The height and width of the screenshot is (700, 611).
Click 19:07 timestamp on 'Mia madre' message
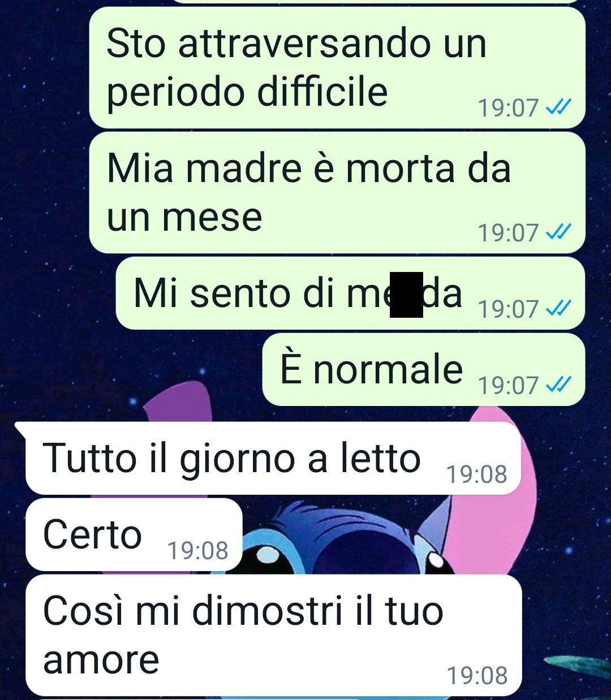tap(509, 232)
